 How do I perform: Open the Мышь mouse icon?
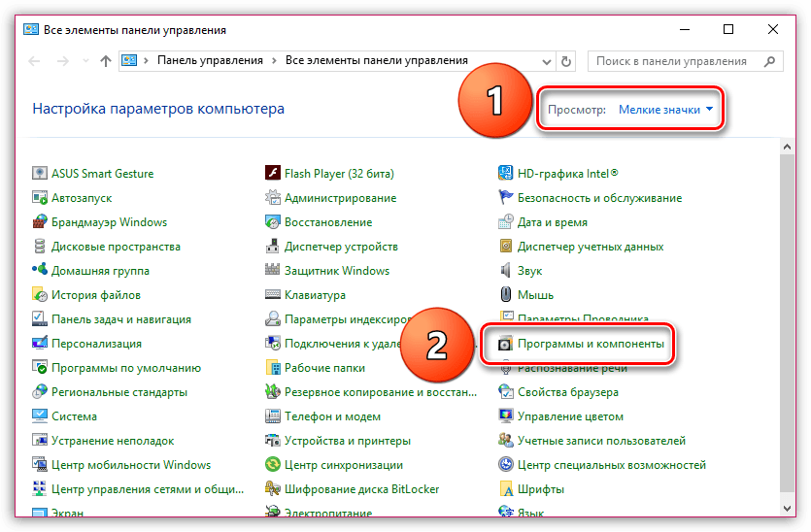click(506, 295)
